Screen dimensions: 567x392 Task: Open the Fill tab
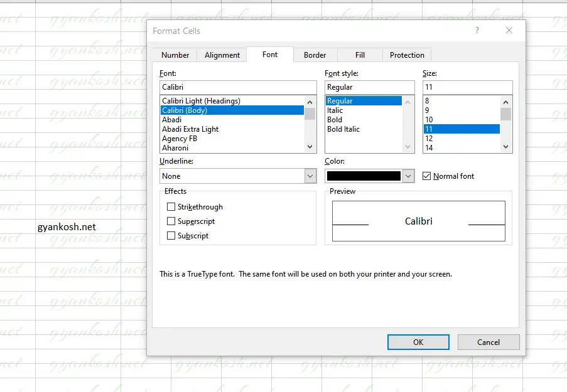click(x=360, y=55)
